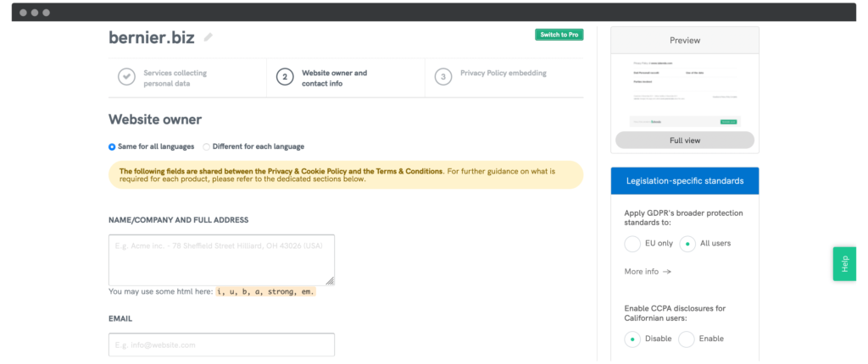Choose 'EU only' for GDPR standards
This screenshot has width=868, height=364.
tap(632, 244)
